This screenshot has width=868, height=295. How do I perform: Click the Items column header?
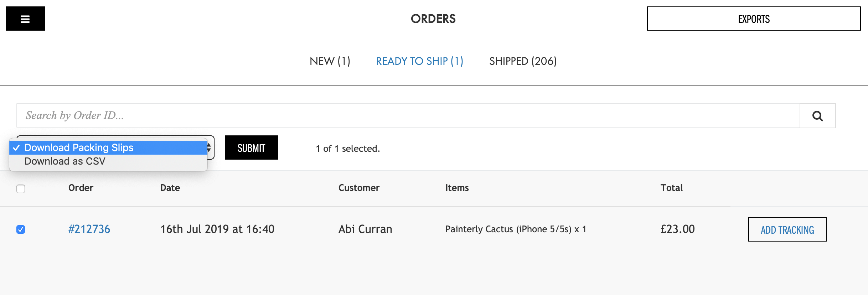pyautogui.click(x=457, y=188)
